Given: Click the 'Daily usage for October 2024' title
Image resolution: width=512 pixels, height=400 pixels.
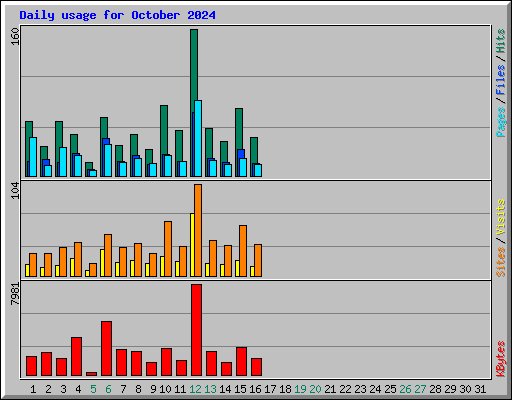Looking at the screenshot, I should tap(117, 15).
